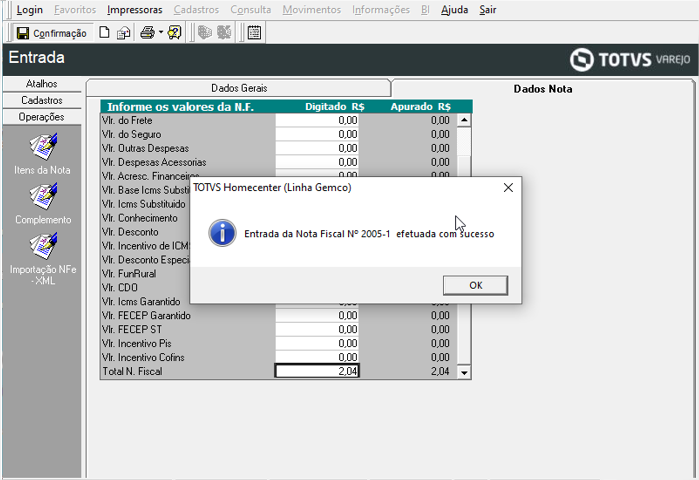Screen dimensions: 699x480
Task: Open the Informações menu
Action: click(x=381, y=9)
